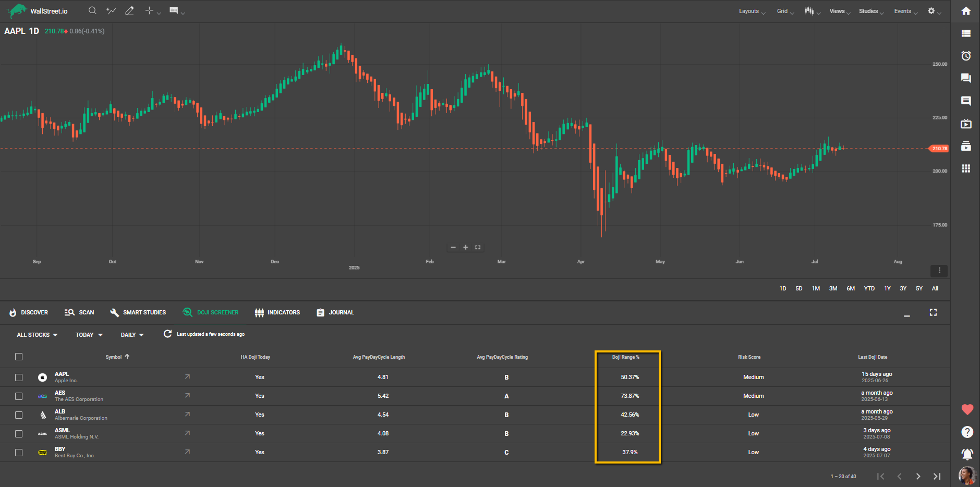Open the Daily timeframe dropdown
980x487 pixels.
(x=132, y=335)
